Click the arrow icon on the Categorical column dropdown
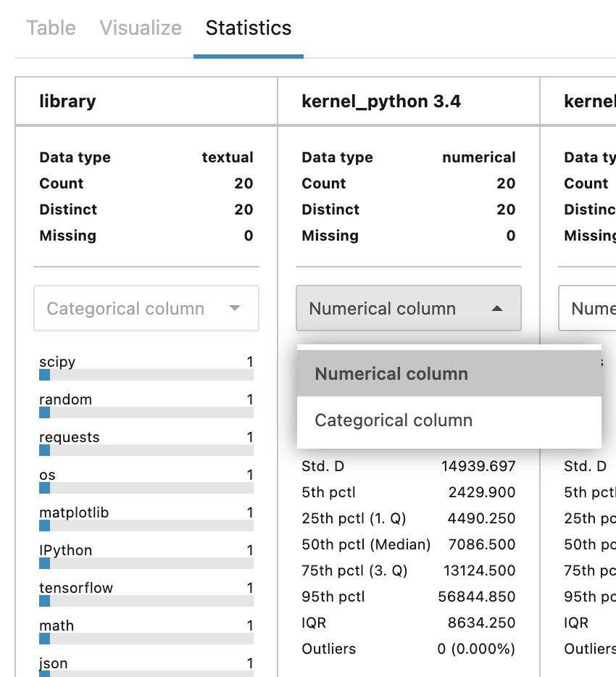 [234, 309]
